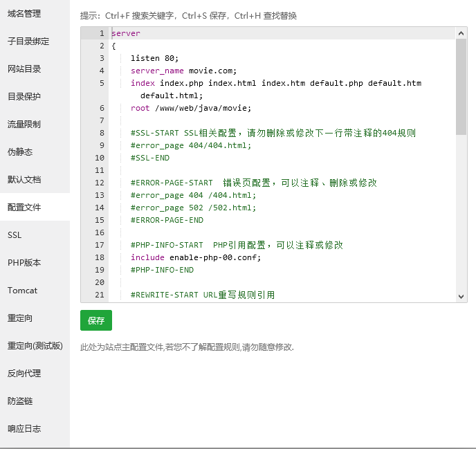Select 重定向(测试版) tab

click(35, 345)
